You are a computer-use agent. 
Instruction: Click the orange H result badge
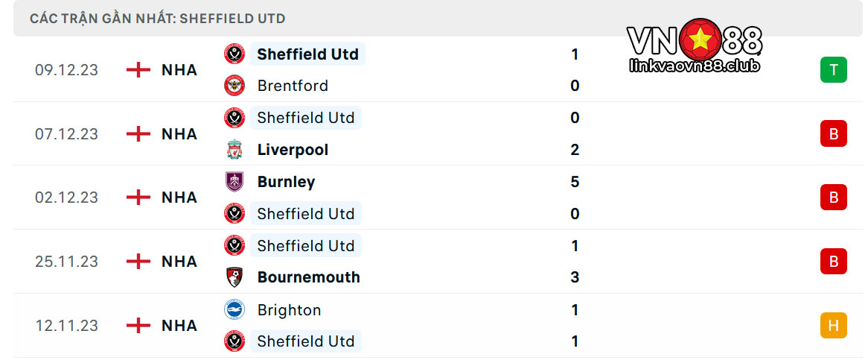[833, 325]
